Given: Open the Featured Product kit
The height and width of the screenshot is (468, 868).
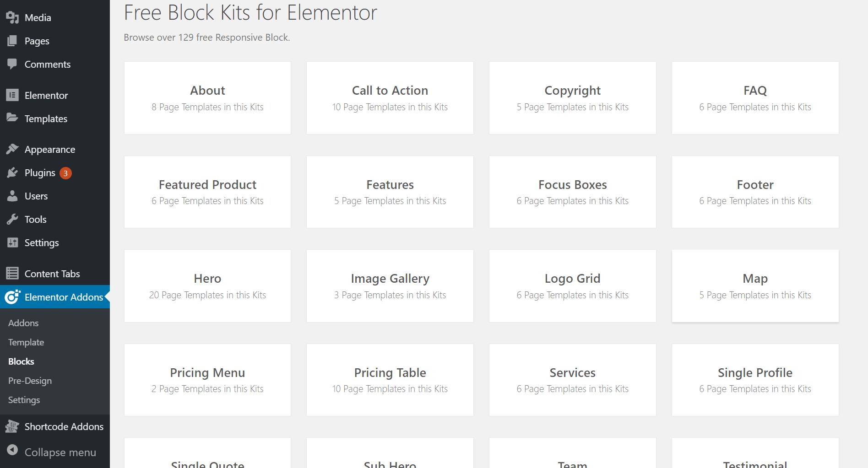Looking at the screenshot, I should [207, 192].
